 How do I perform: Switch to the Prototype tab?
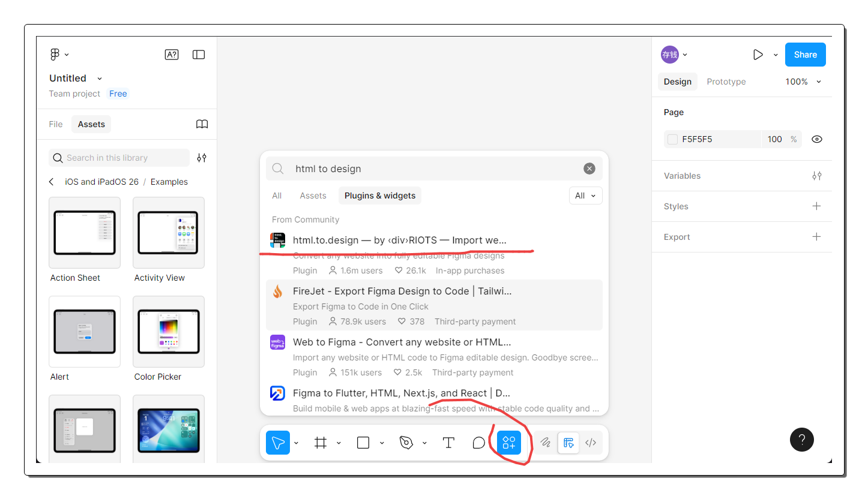tap(726, 82)
